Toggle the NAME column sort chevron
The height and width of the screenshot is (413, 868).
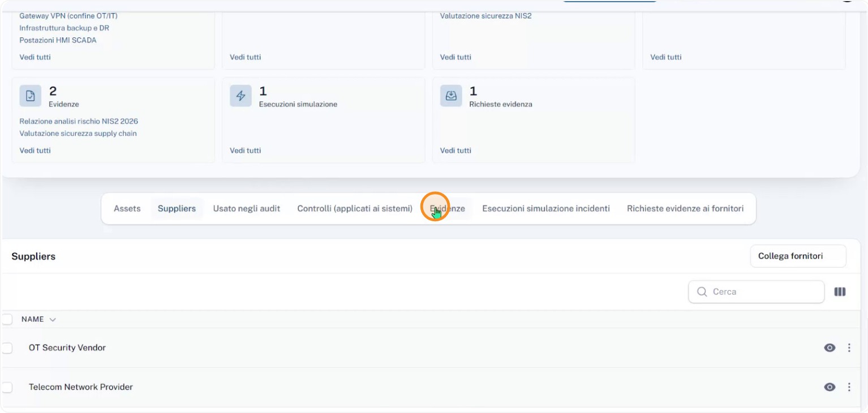click(x=53, y=320)
